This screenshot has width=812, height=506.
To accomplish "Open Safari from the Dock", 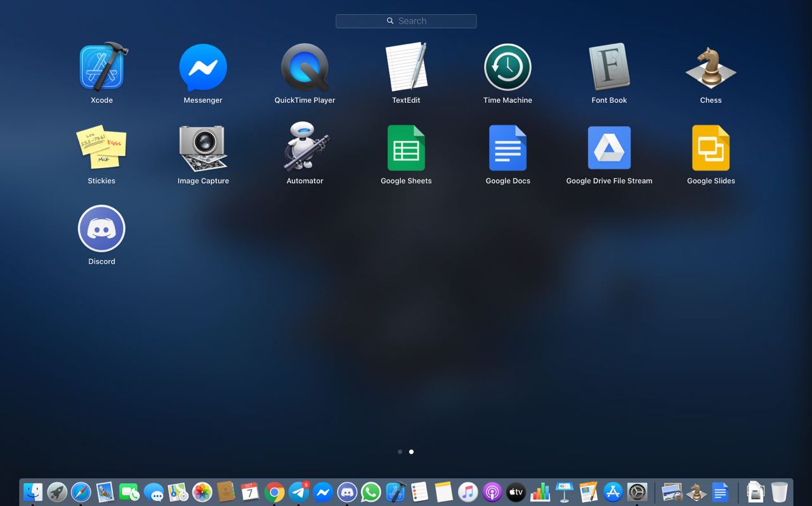I will [81, 492].
